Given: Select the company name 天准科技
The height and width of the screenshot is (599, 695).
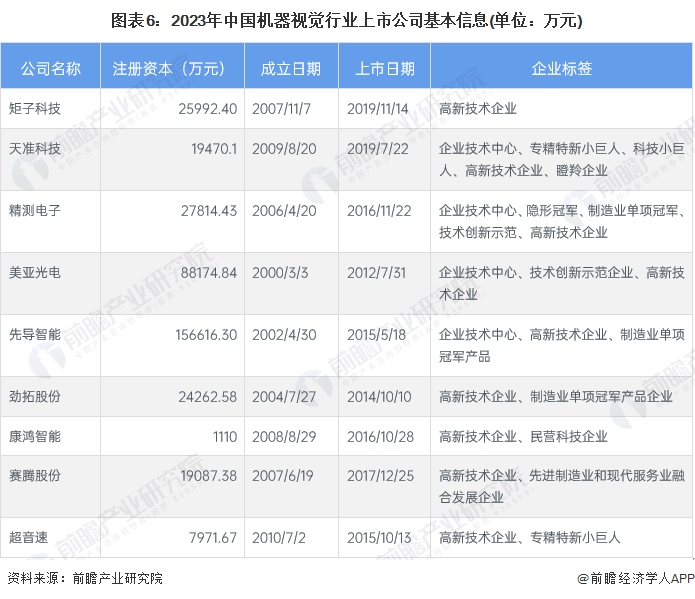Looking at the screenshot, I should 35,149.
